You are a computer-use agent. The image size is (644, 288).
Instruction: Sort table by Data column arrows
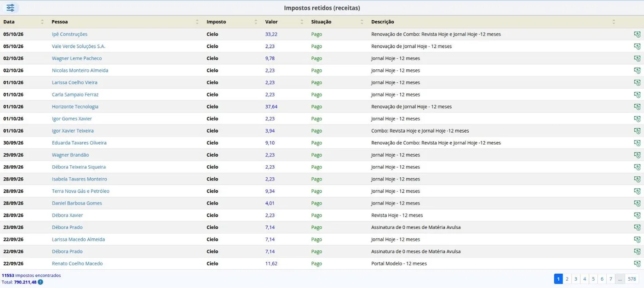tap(42, 22)
